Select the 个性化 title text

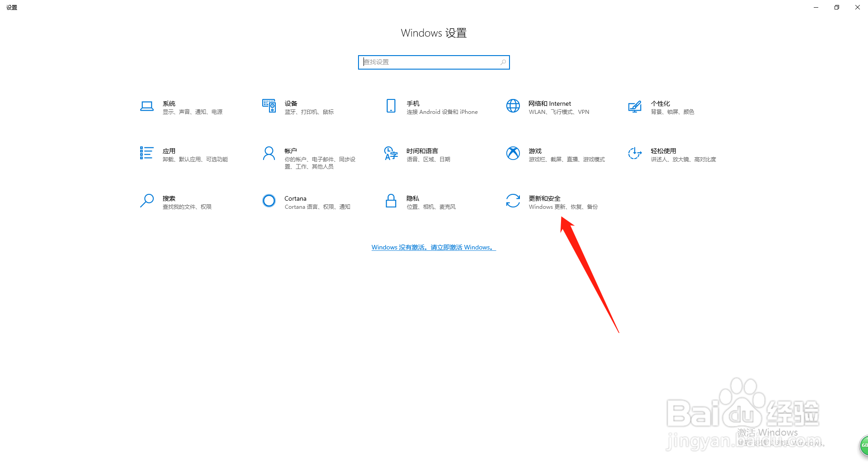click(x=660, y=103)
